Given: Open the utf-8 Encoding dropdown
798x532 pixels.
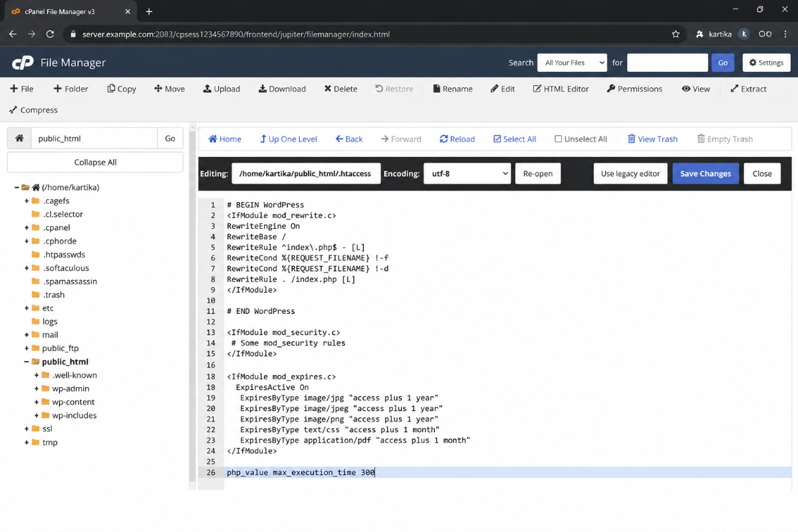Looking at the screenshot, I should (467, 174).
